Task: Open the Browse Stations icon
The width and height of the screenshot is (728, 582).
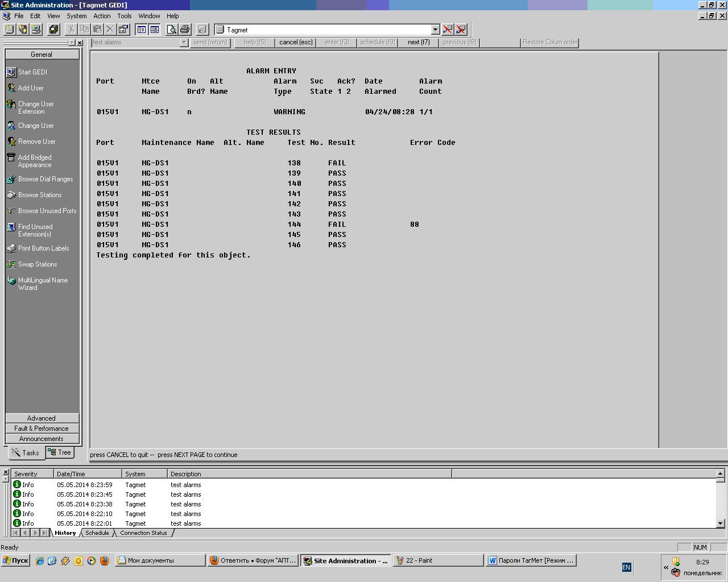Action: point(11,195)
